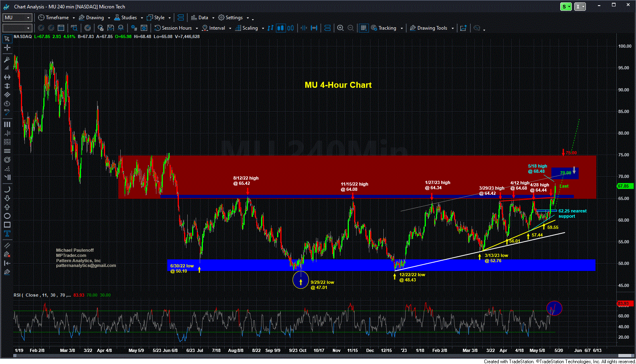Click the save chart floppy disk icon

pyautogui.click(x=110, y=28)
